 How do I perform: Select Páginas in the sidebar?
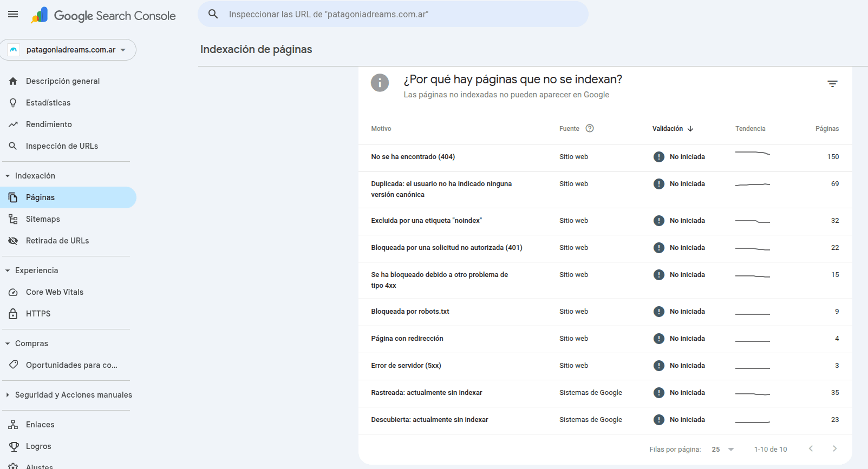(x=68, y=197)
